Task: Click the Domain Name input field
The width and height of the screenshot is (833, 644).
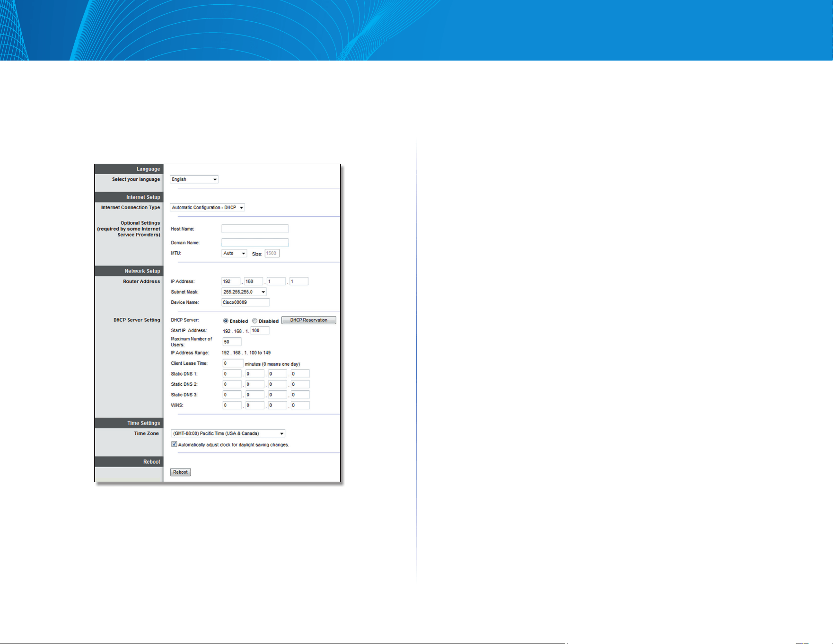Action: [255, 242]
